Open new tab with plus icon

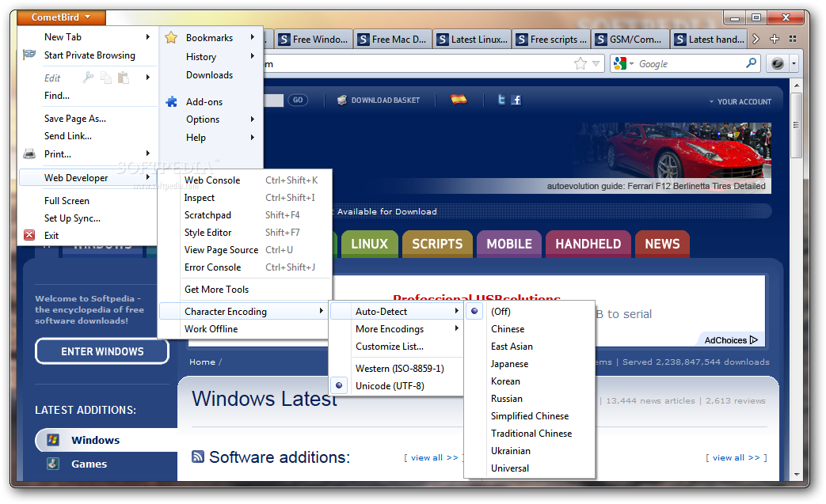coord(775,39)
